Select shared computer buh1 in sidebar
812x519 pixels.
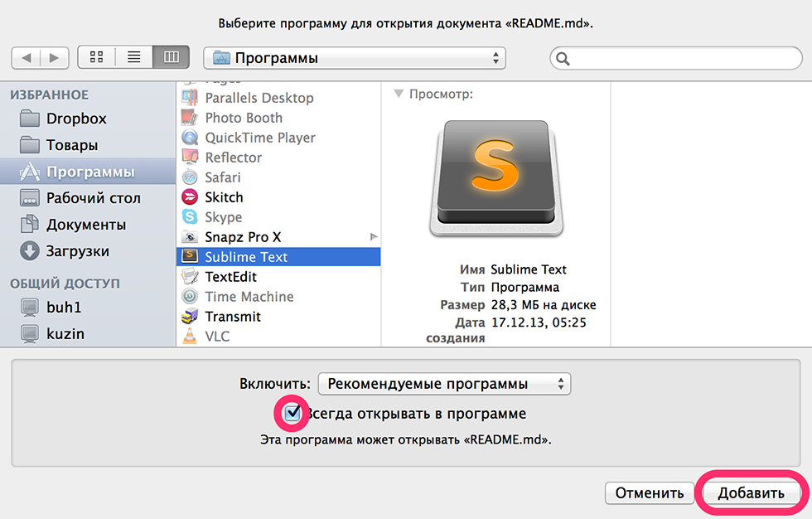[x=88, y=307]
